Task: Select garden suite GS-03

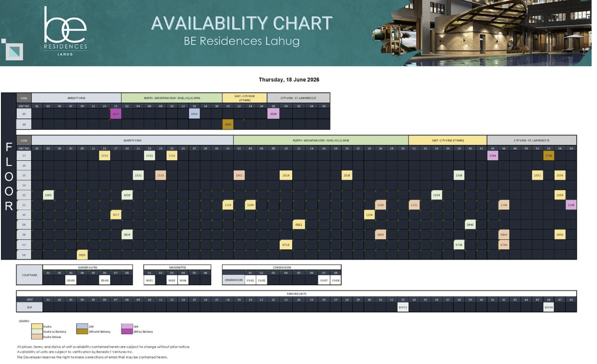Action: 71,281
